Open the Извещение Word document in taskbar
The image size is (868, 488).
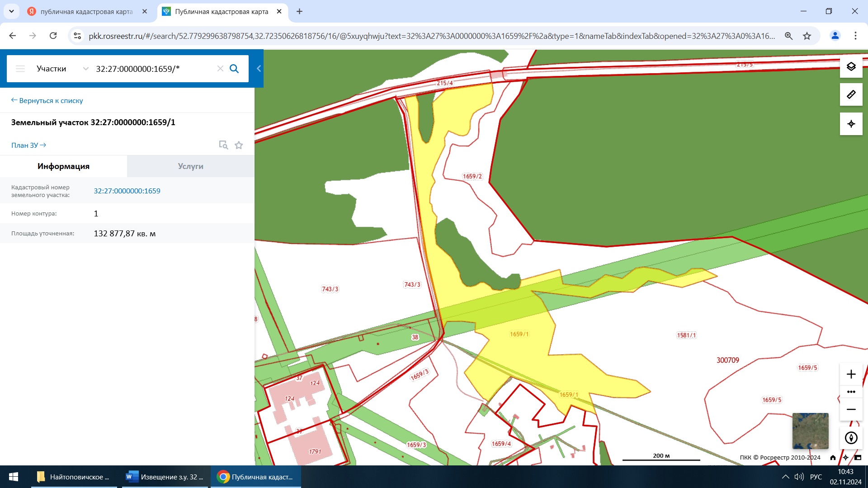pyautogui.click(x=165, y=477)
